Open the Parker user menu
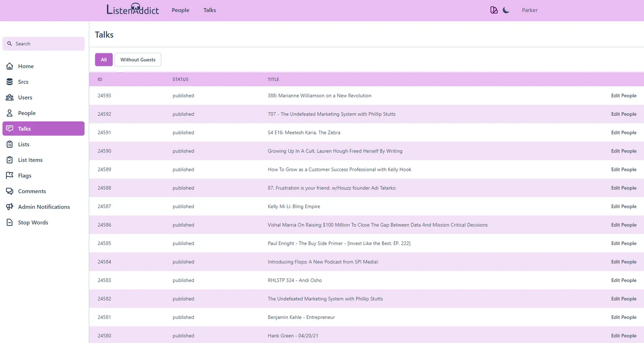The height and width of the screenshot is (343, 644). (529, 10)
